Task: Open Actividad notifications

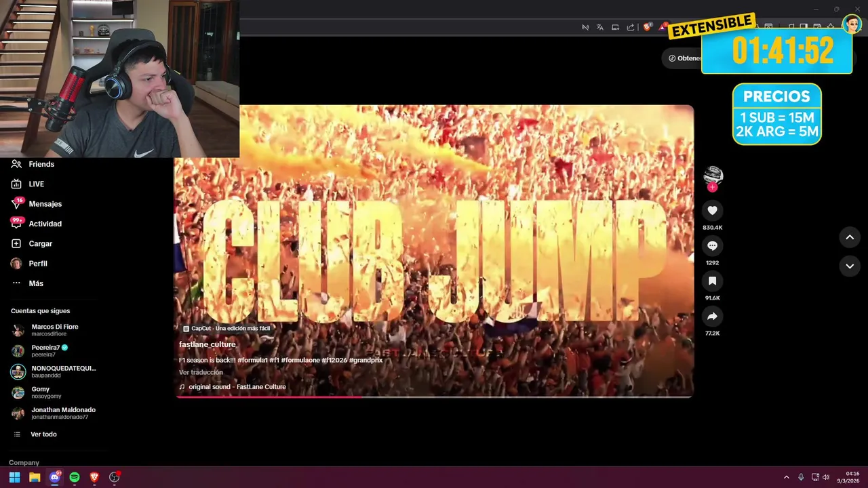Action: click(x=37, y=224)
